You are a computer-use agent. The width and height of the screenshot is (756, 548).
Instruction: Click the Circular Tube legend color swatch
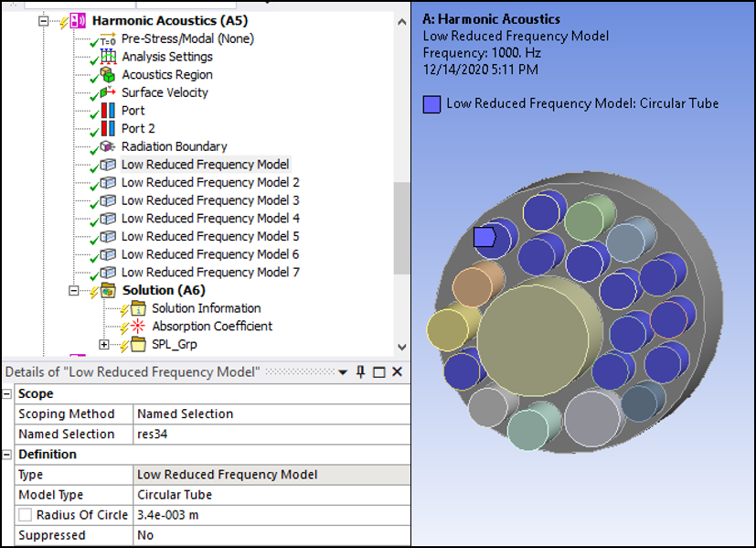(431, 104)
